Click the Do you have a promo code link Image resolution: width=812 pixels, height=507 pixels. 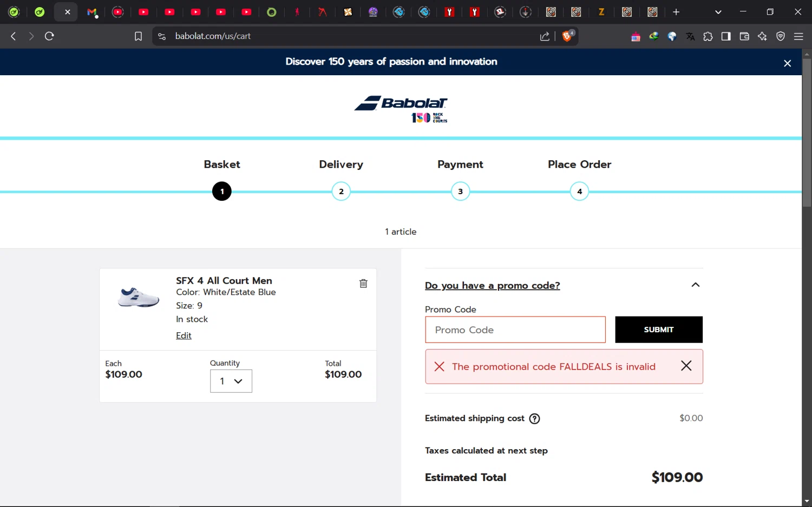[x=493, y=286]
